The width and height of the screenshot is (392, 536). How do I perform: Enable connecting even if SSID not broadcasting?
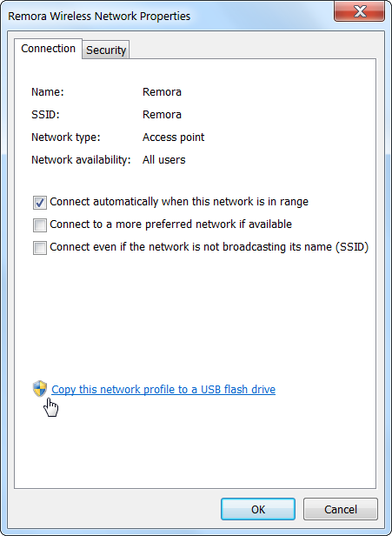40,248
